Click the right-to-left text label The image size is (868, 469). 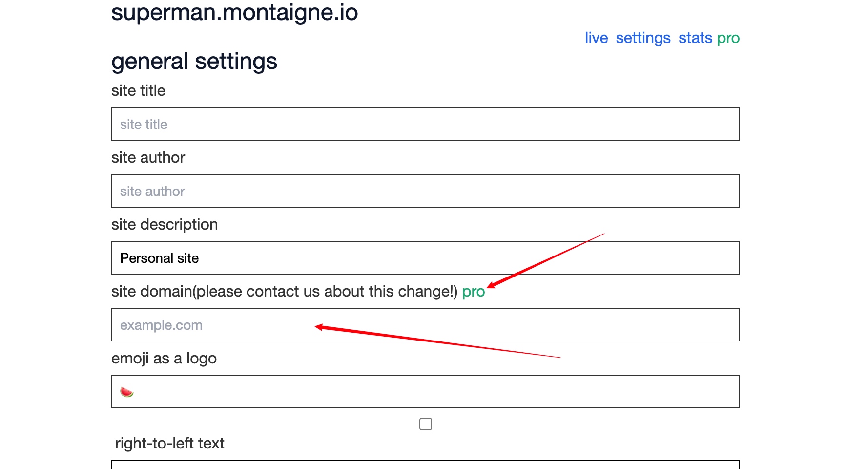[x=169, y=443]
